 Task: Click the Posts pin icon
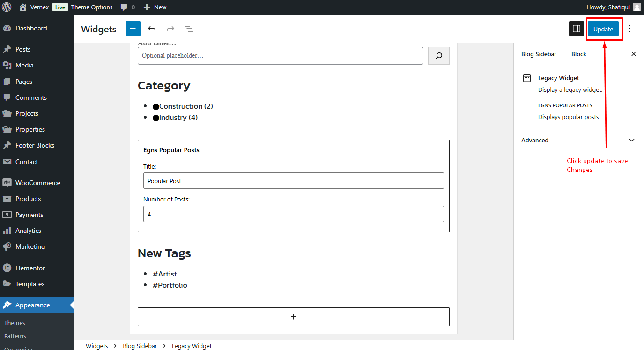7,49
